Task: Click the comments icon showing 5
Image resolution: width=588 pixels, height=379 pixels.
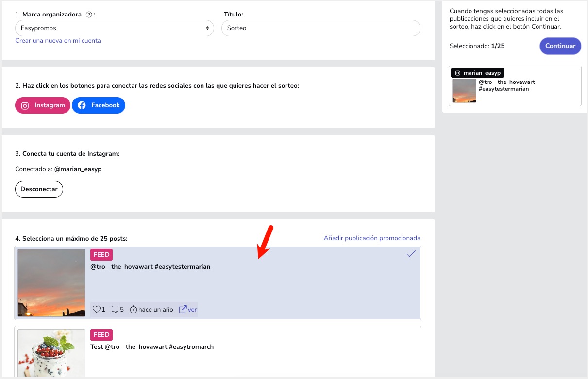Action: coord(115,310)
